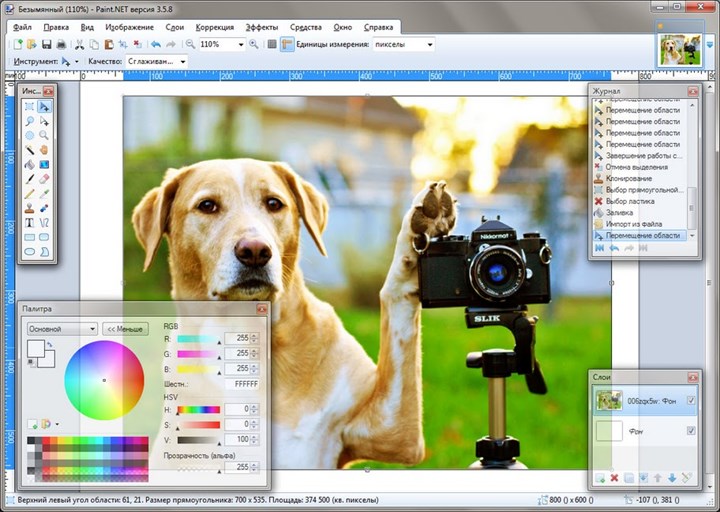The width and height of the screenshot is (720, 512).
Task: Toggle the rulers button in toolbar
Action: click(287, 44)
